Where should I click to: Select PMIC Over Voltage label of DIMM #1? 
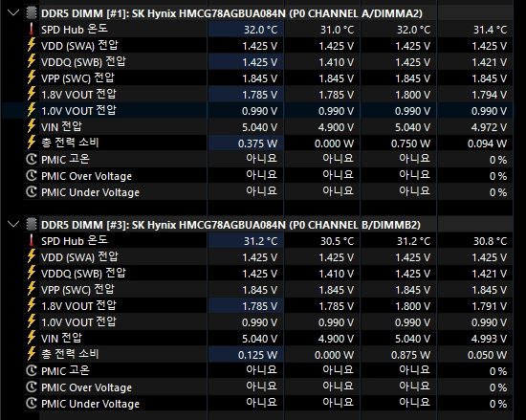pos(86,176)
